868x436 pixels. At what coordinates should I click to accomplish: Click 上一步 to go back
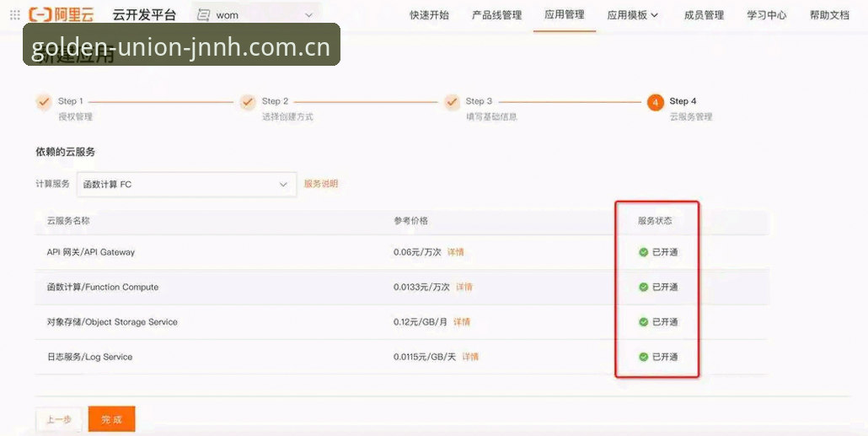coord(59,419)
